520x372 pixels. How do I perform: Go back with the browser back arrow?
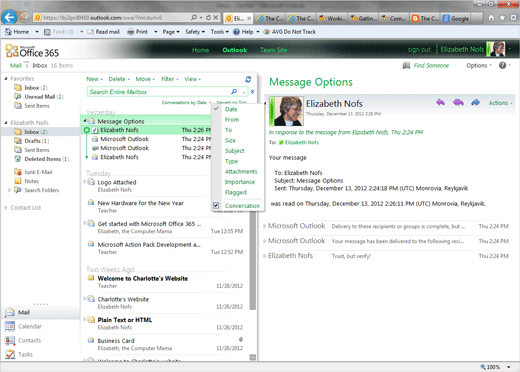[9, 17]
